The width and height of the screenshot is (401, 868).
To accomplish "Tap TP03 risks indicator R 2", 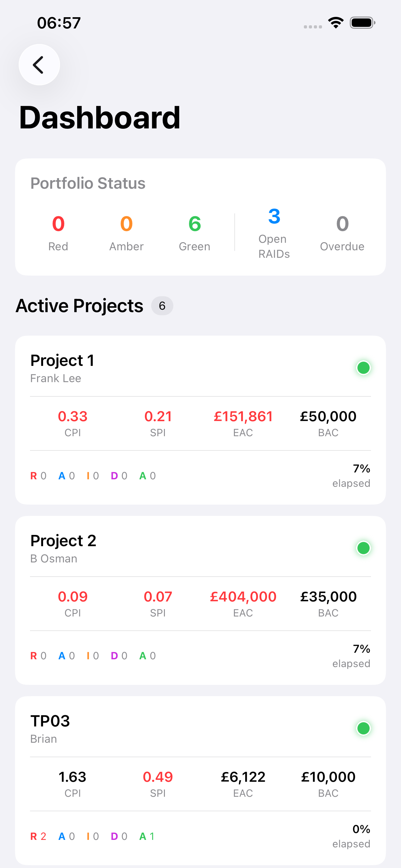I will [38, 836].
